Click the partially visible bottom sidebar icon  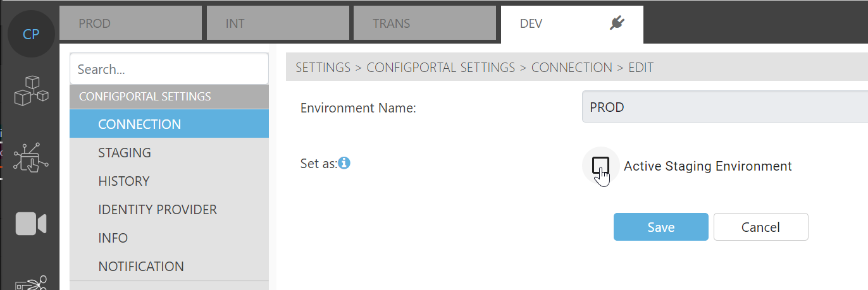point(31,282)
